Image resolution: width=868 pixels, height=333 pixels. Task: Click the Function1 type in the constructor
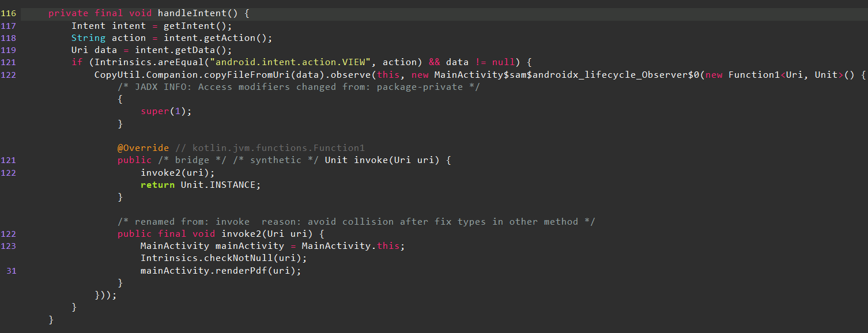pos(754,75)
